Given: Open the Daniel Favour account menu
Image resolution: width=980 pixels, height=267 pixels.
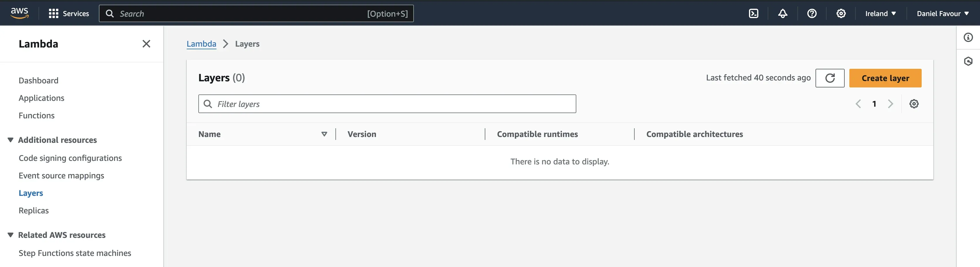Looking at the screenshot, I should [943, 14].
